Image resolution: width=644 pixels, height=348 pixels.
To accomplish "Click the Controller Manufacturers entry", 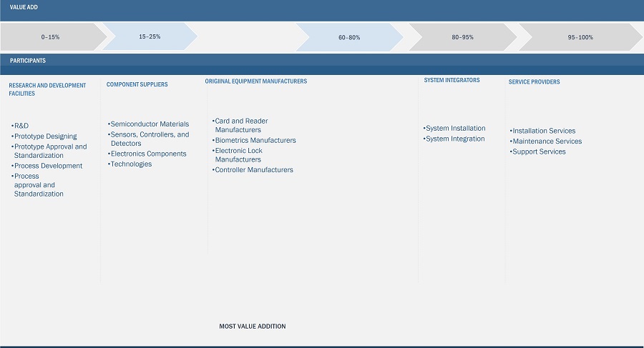I will 254,170.
